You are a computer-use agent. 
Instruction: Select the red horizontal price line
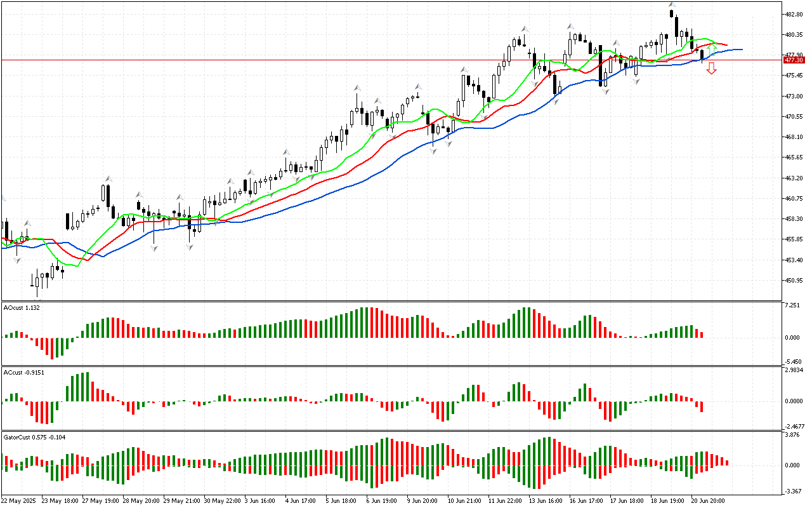click(x=381, y=60)
